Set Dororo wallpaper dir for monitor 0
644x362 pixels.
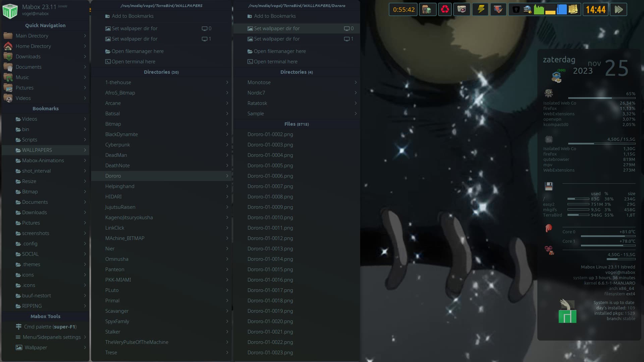coord(297,28)
